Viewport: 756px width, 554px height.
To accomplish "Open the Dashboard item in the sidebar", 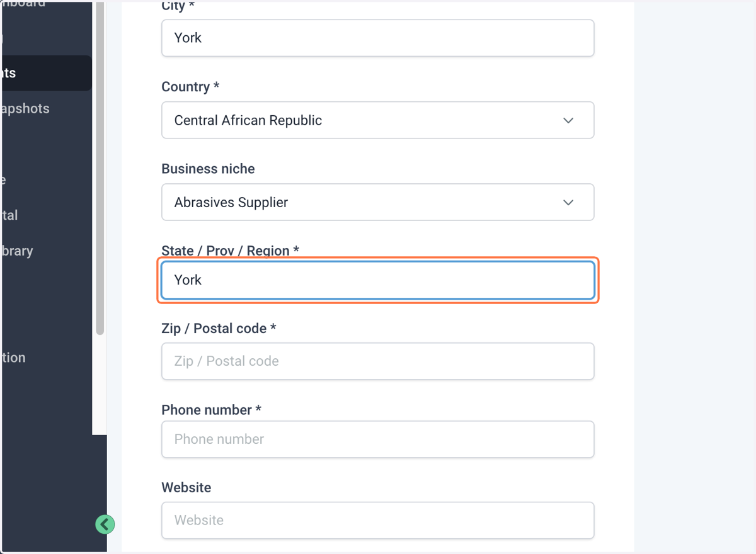I will [x=23, y=3].
